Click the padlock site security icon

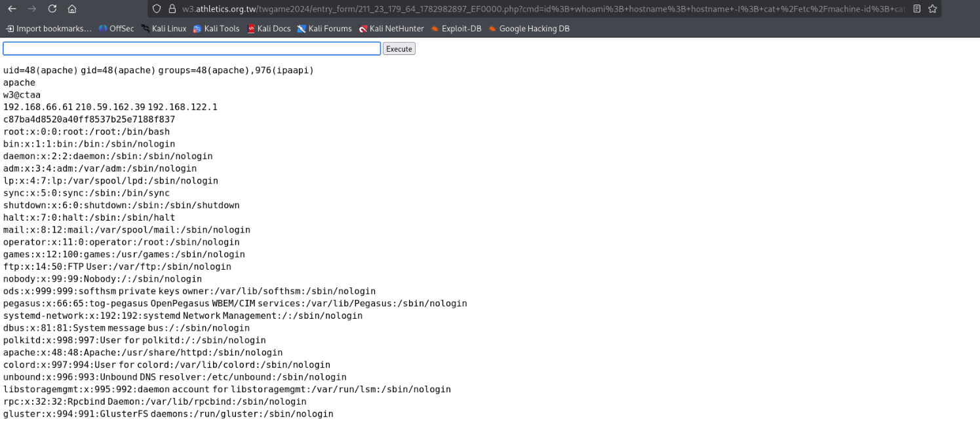(x=172, y=9)
